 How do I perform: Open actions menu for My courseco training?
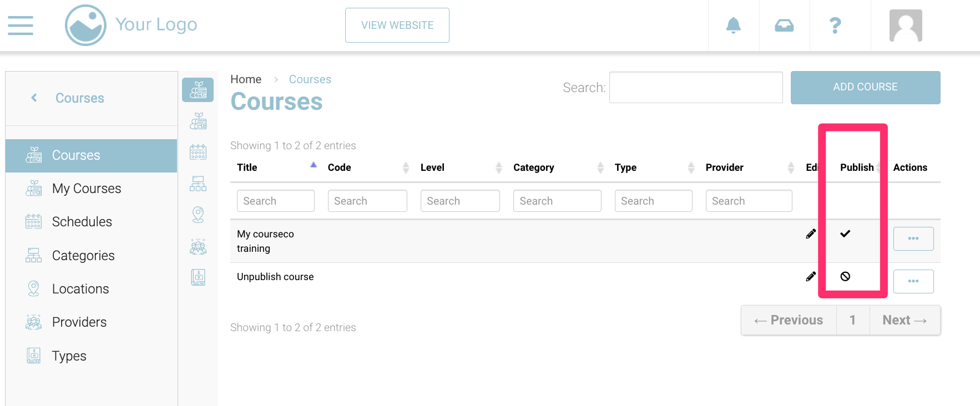pyautogui.click(x=913, y=238)
